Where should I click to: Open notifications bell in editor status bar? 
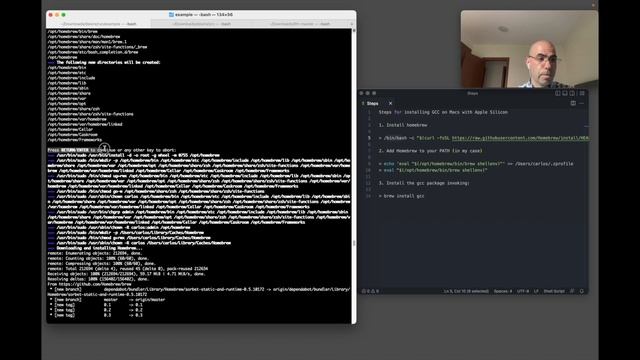(582, 291)
